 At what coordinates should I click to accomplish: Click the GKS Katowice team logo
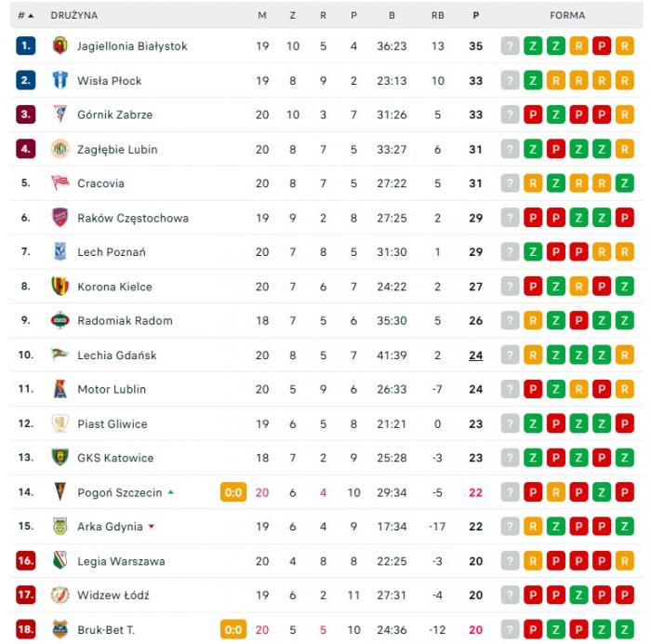click(x=60, y=458)
